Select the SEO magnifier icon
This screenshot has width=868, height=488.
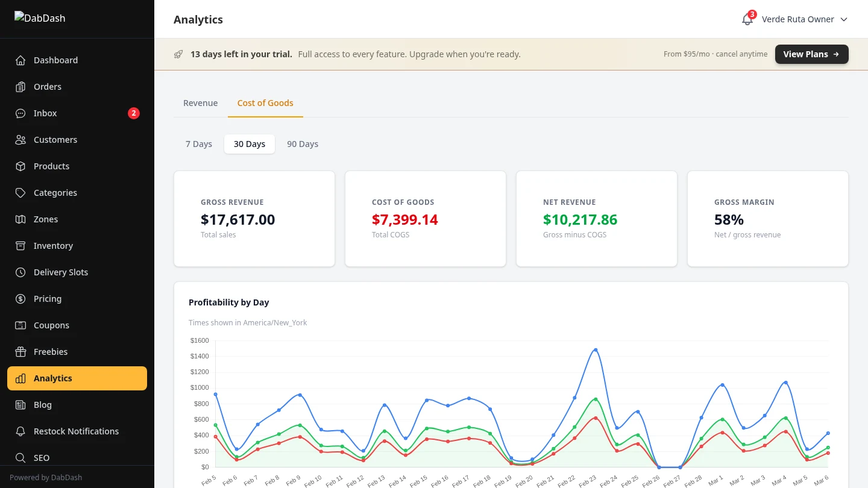pos(20,457)
